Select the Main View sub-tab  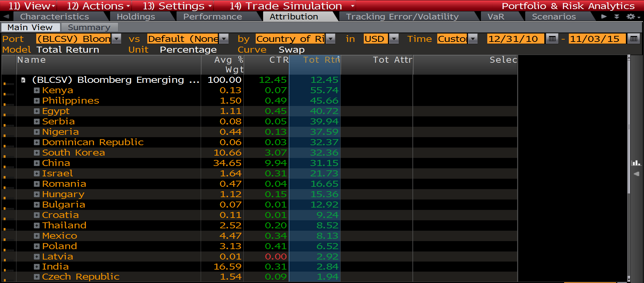[x=30, y=27]
